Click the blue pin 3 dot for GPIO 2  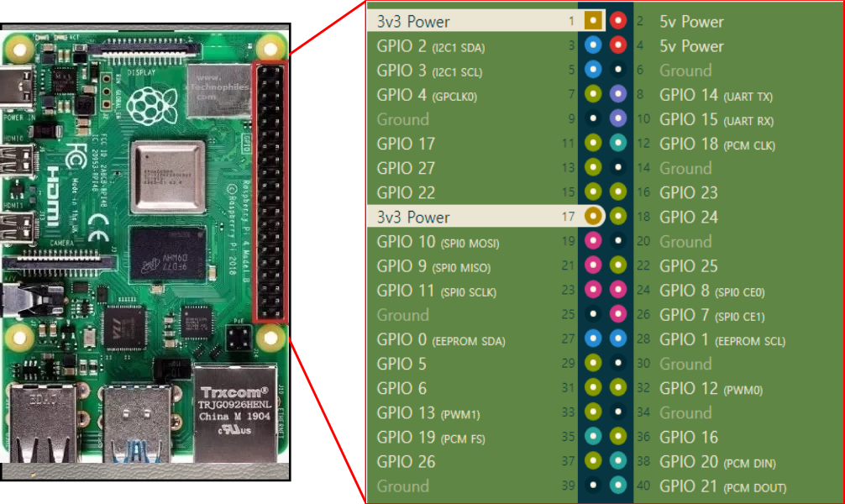coord(593,45)
